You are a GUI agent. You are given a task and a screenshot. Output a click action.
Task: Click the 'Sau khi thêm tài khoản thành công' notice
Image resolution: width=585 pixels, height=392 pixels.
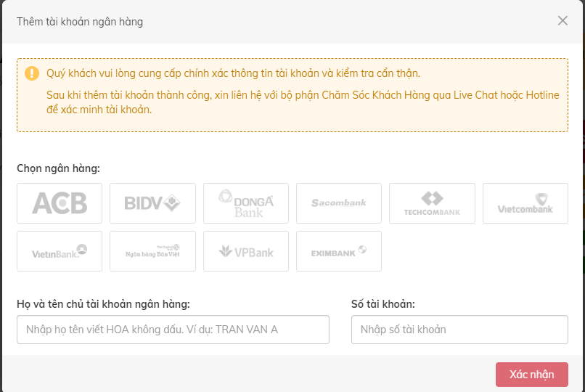(303, 102)
